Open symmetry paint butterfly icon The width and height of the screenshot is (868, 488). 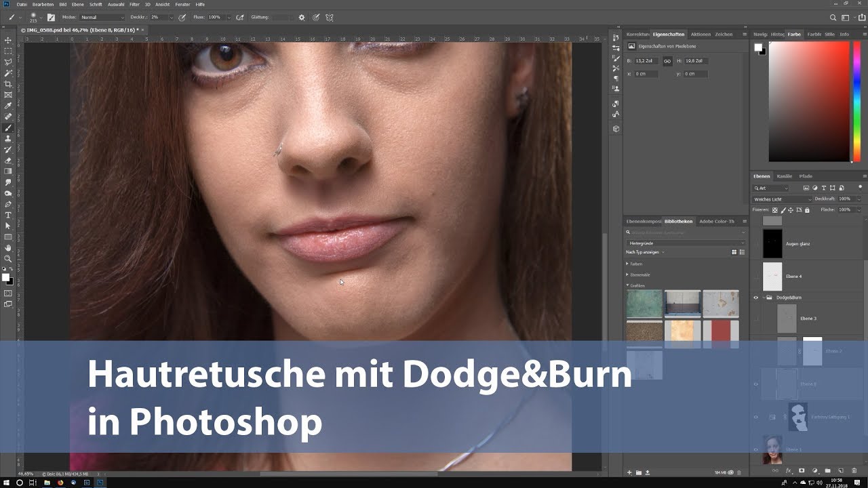330,17
